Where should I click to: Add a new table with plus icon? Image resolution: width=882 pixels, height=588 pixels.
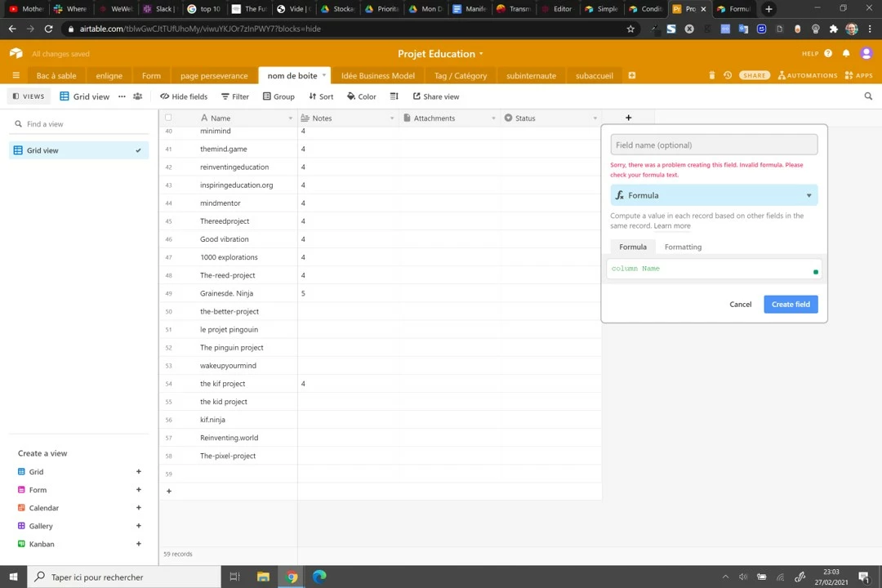[x=631, y=75]
